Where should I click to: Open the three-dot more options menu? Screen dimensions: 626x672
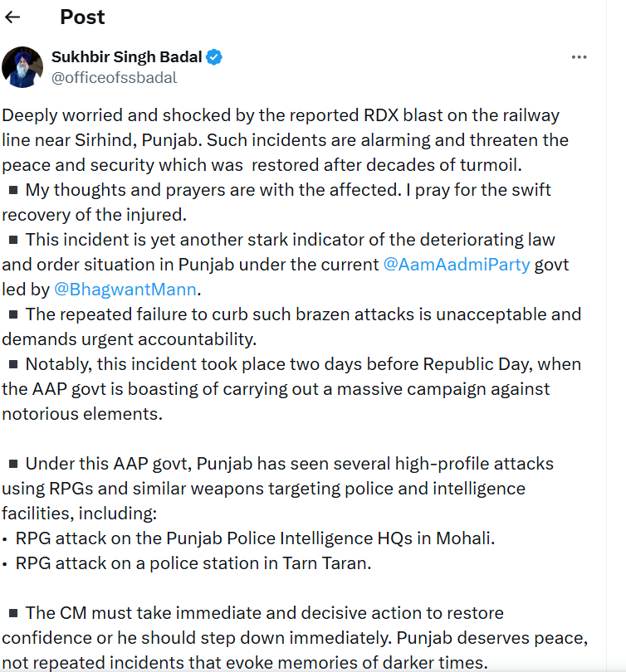click(x=579, y=57)
